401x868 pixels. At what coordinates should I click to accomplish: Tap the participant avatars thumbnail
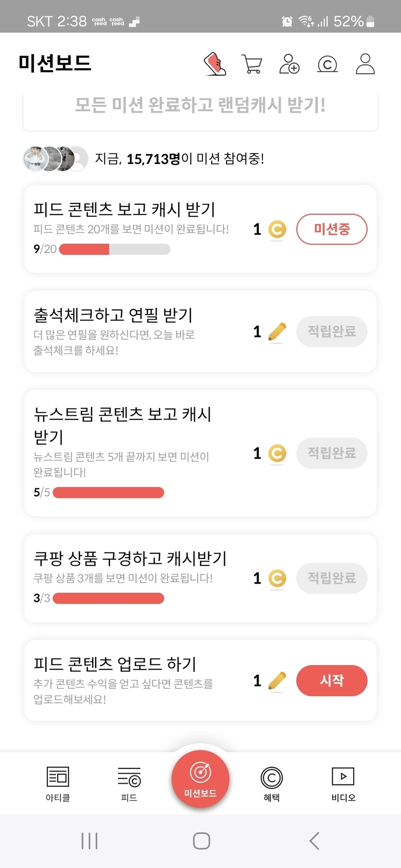tap(56, 159)
